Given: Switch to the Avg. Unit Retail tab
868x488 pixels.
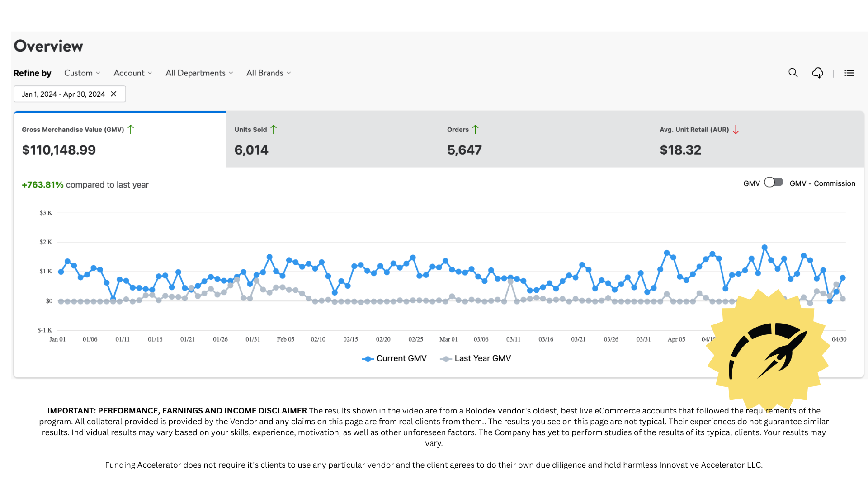Looking at the screenshot, I should pyautogui.click(x=757, y=140).
